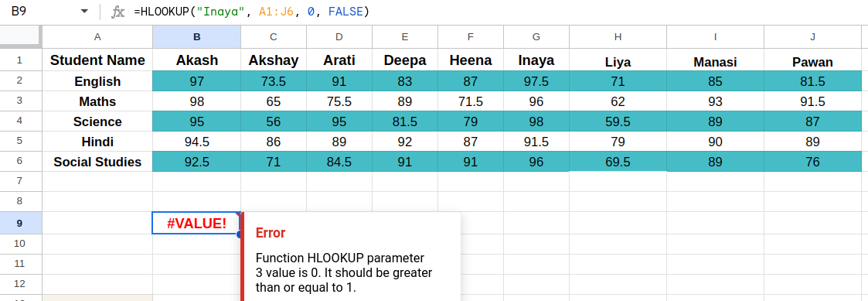
Task: Click the #VALUE! error cell
Action: 196,223
